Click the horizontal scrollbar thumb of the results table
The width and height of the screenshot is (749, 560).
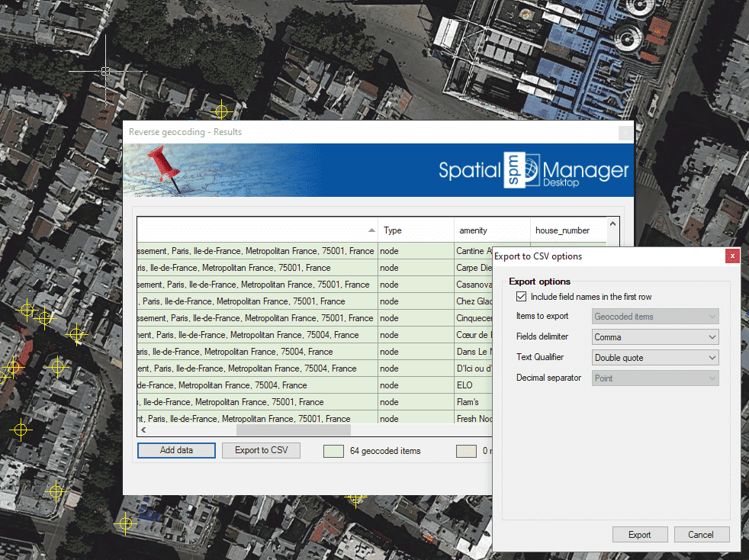click(x=293, y=431)
